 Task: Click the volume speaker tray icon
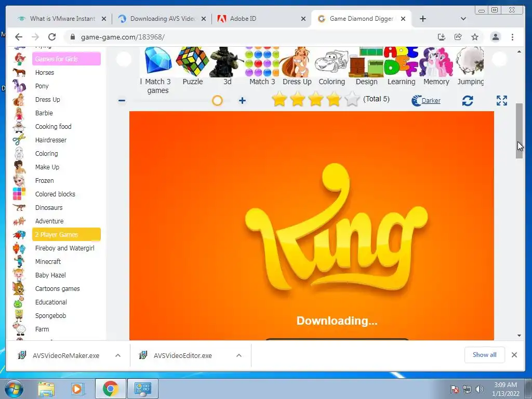[x=480, y=389]
